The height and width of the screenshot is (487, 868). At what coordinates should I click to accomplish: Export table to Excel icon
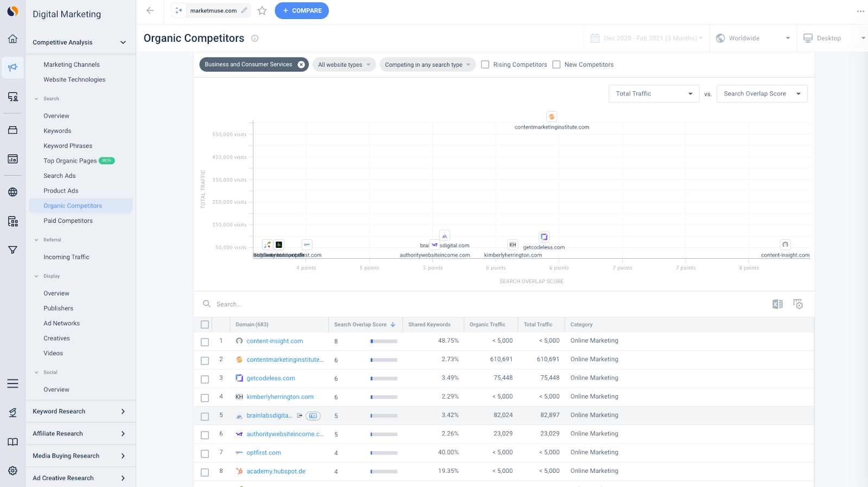(x=777, y=304)
